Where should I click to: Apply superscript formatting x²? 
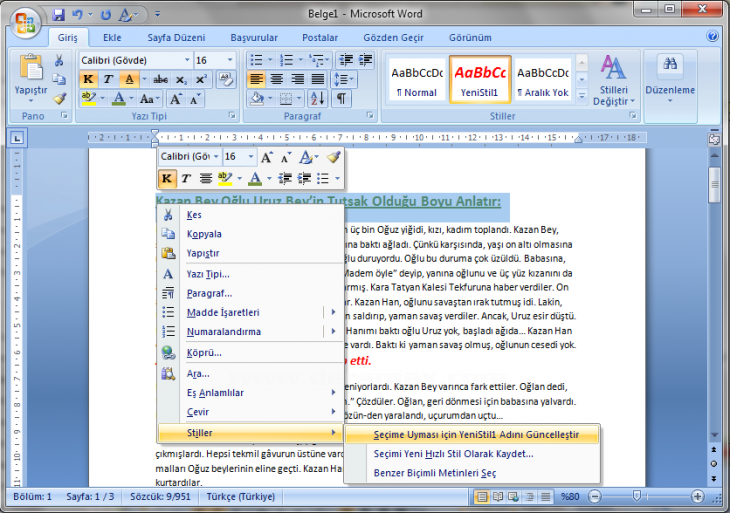click(x=201, y=80)
